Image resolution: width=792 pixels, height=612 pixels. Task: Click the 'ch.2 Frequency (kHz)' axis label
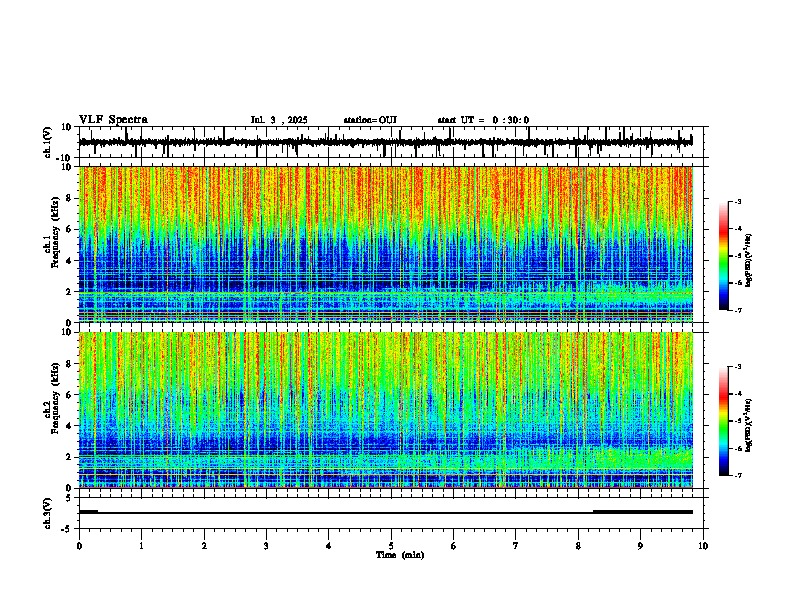pyautogui.click(x=52, y=398)
